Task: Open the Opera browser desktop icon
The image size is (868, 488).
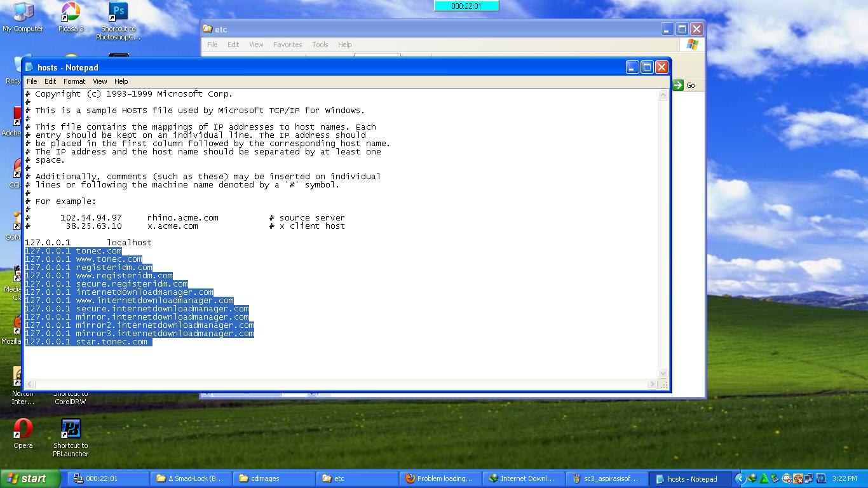Action: pyautogui.click(x=23, y=433)
